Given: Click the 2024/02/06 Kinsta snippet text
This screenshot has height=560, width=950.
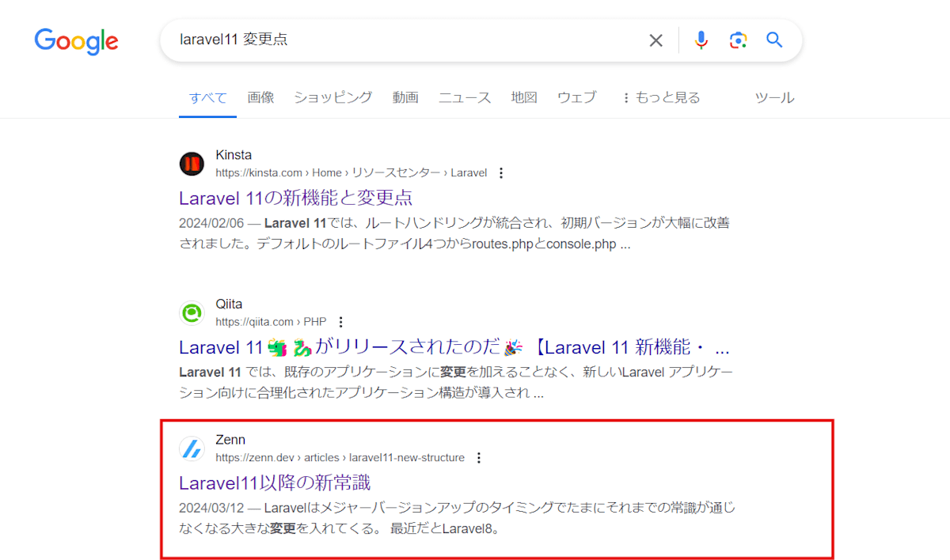Looking at the screenshot, I should pyautogui.click(x=454, y=233).
